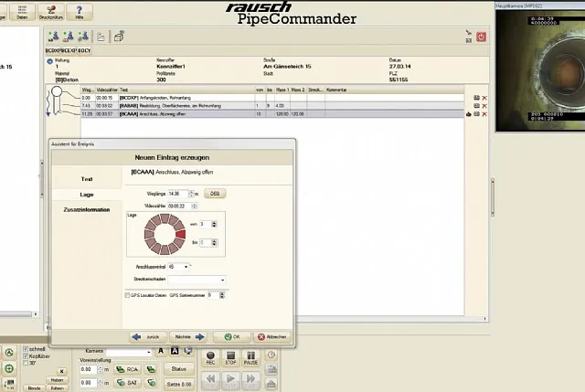Toggle the 30° checkbox
585x392 pixels.
point(26,363)
